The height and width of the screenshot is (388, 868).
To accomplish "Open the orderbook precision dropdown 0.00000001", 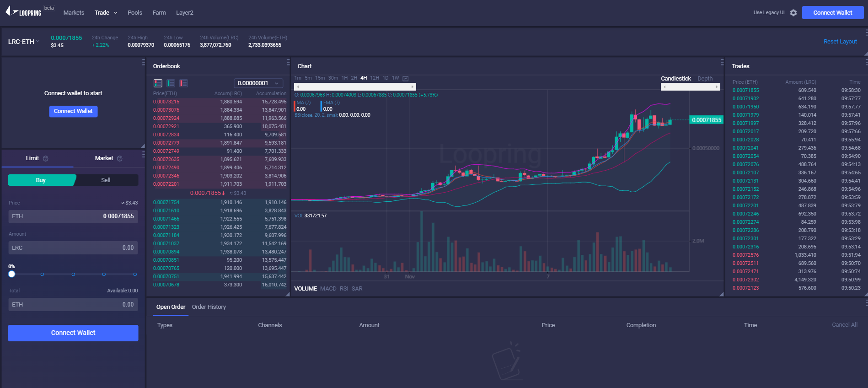I will point(258,83).
